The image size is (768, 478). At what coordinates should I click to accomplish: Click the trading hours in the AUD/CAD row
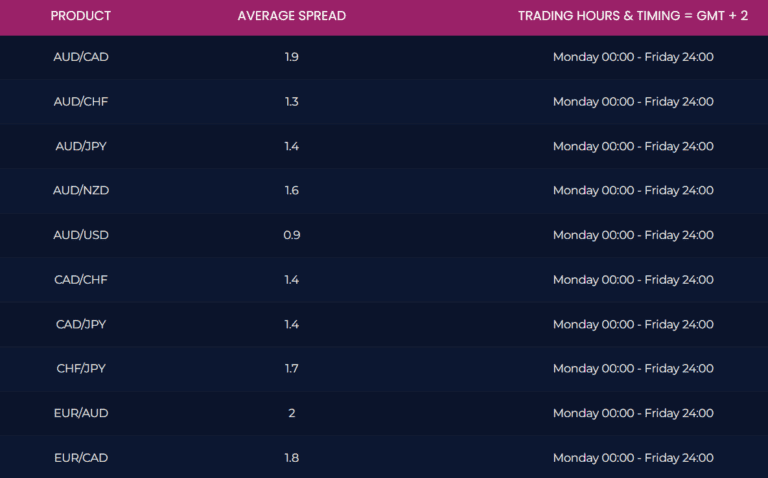click(x=632, y=57)
